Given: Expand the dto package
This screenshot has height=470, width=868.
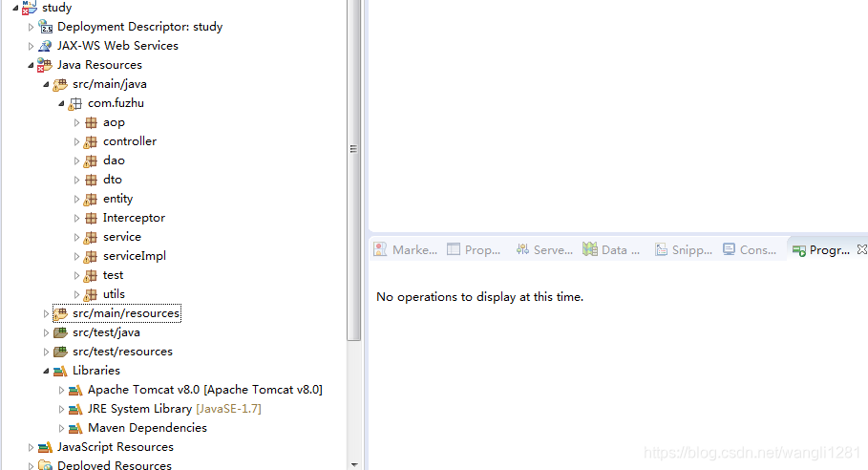Looking at the screenshot, I should (77, 180).
